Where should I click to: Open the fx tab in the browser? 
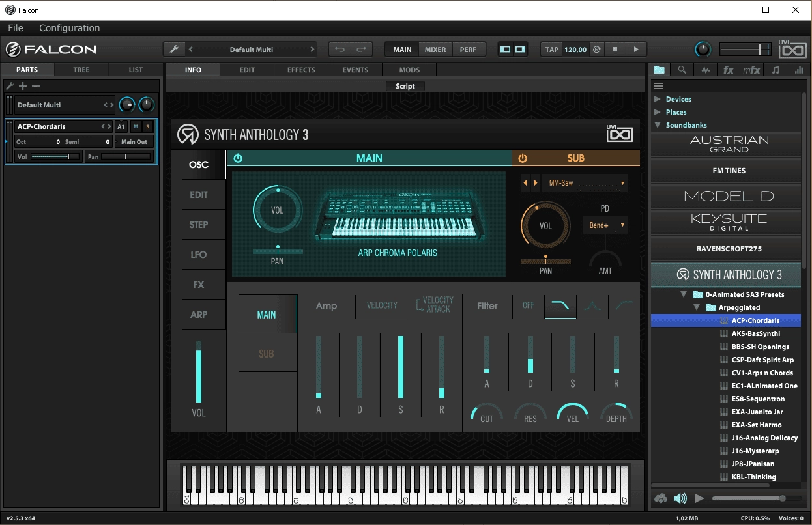point(729,70)
